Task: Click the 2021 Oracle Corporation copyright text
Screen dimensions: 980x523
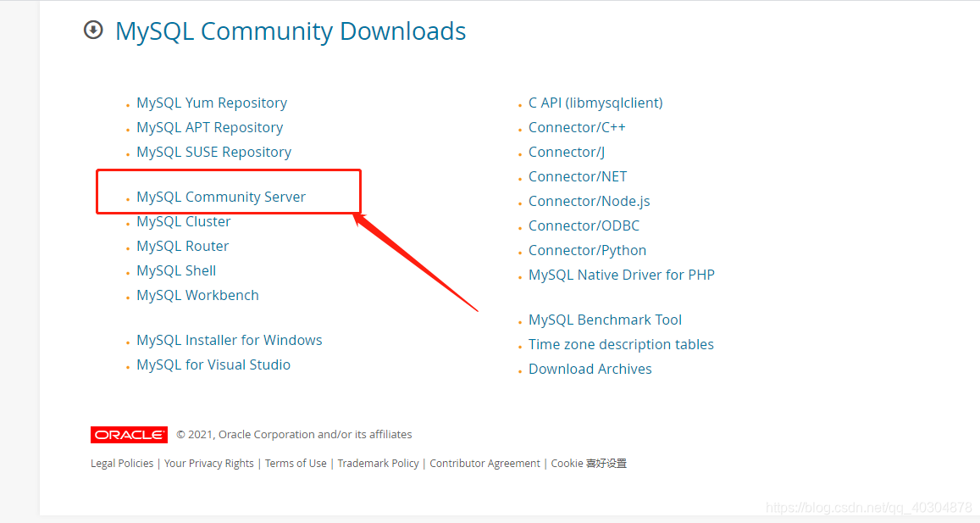Action: coord(295,435)
